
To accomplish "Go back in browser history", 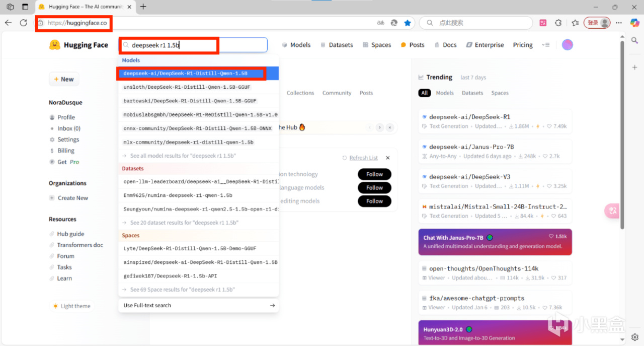I will point(8,23).
